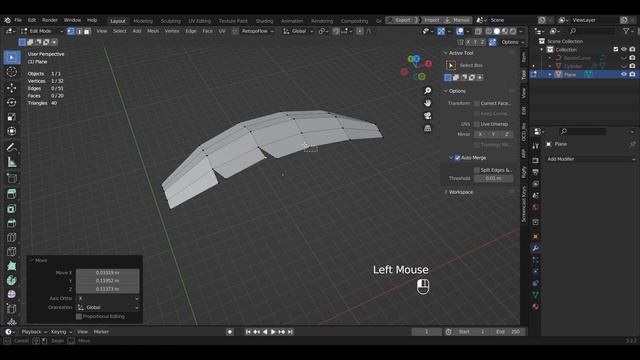Play the animation forward

pos(273,332)
